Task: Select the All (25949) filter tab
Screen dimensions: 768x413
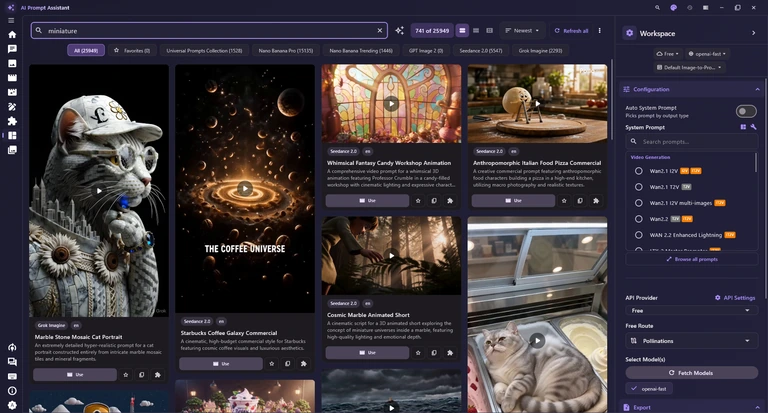Action: (86, 50)
